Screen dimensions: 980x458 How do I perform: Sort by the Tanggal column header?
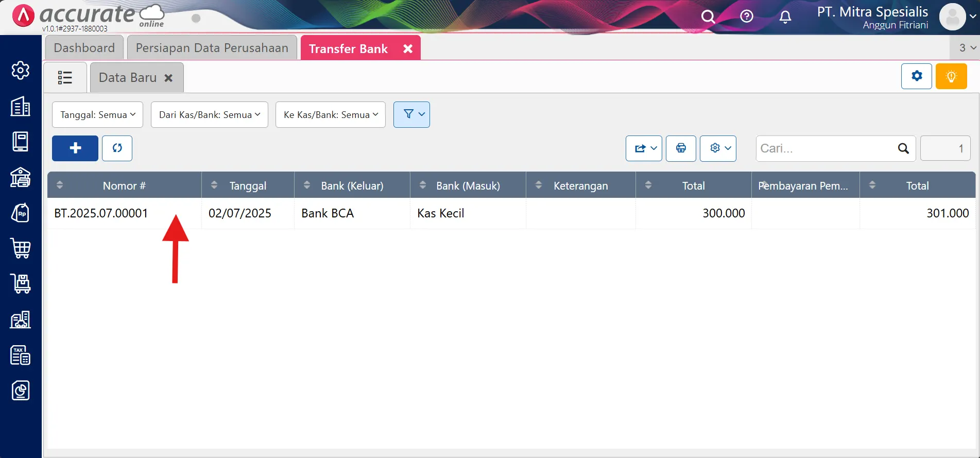coord(248,185)
